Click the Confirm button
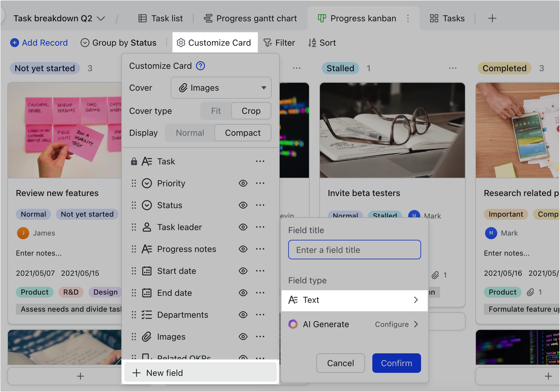The image size is (560, 392). 396,363
